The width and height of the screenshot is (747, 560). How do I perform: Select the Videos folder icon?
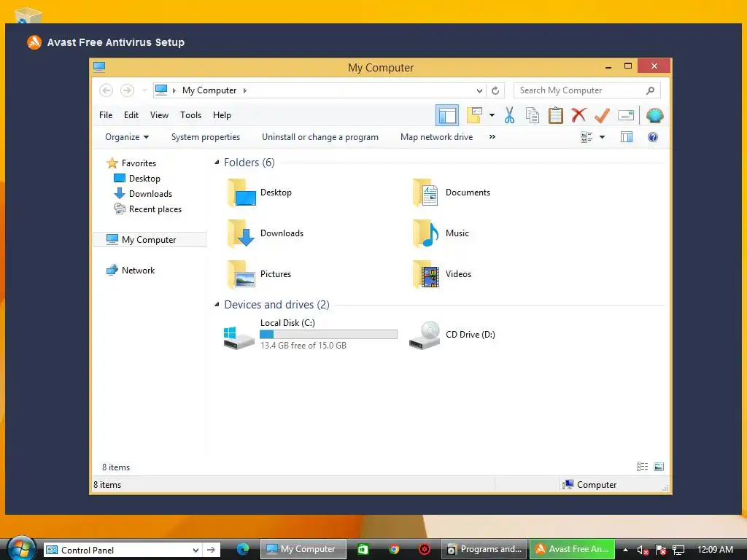coord(425,274)
